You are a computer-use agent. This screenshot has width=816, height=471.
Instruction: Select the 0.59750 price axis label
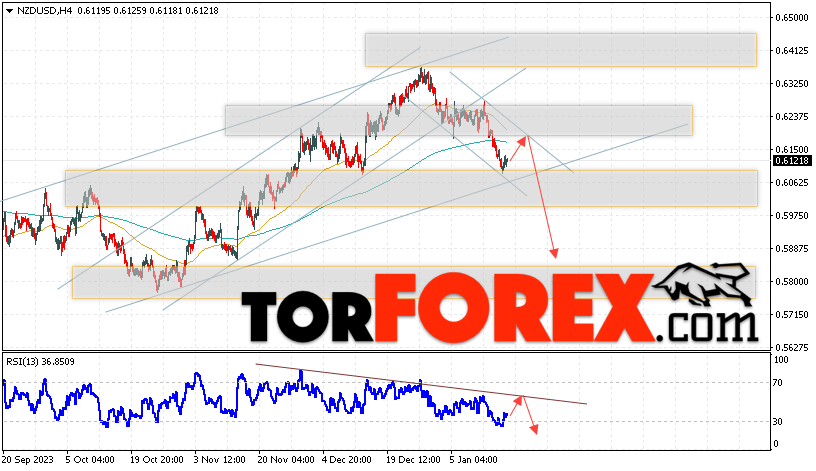(792, 215)
